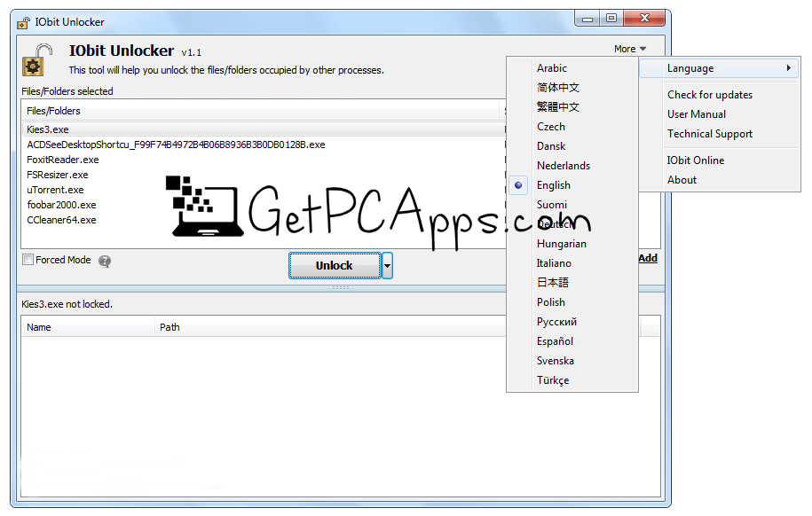The height and width of the screenshot is (516, 812).
Task: Click the Name column header
Action: [88, 328]
